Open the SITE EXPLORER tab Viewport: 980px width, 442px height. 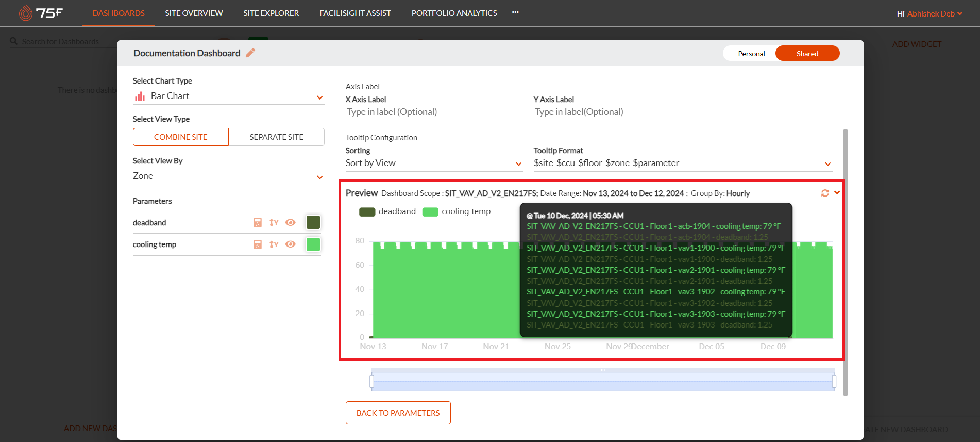tap(271, 13)
